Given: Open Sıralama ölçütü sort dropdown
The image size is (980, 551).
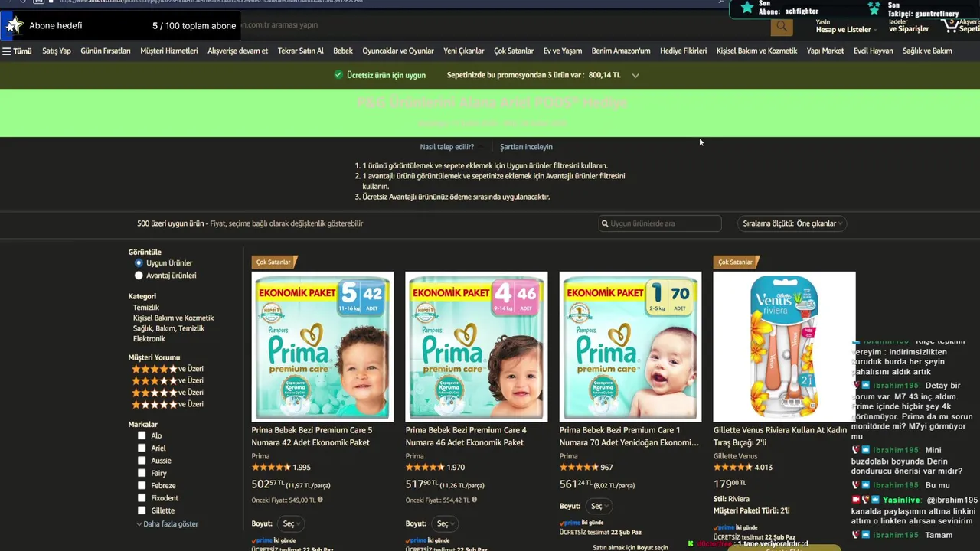Looking at the screenshot, I should tap(792, 223).
